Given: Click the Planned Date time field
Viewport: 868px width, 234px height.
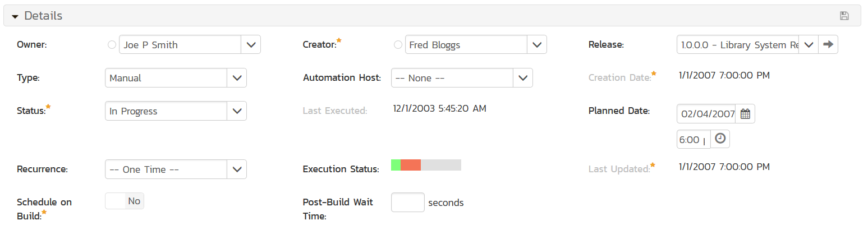Looking at the screenshot, I should point(694,139).
